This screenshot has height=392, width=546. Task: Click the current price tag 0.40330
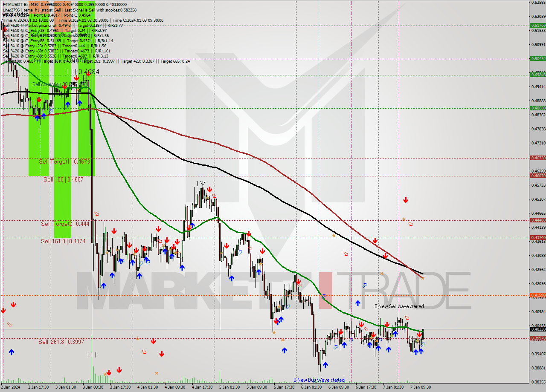point(537,329)
